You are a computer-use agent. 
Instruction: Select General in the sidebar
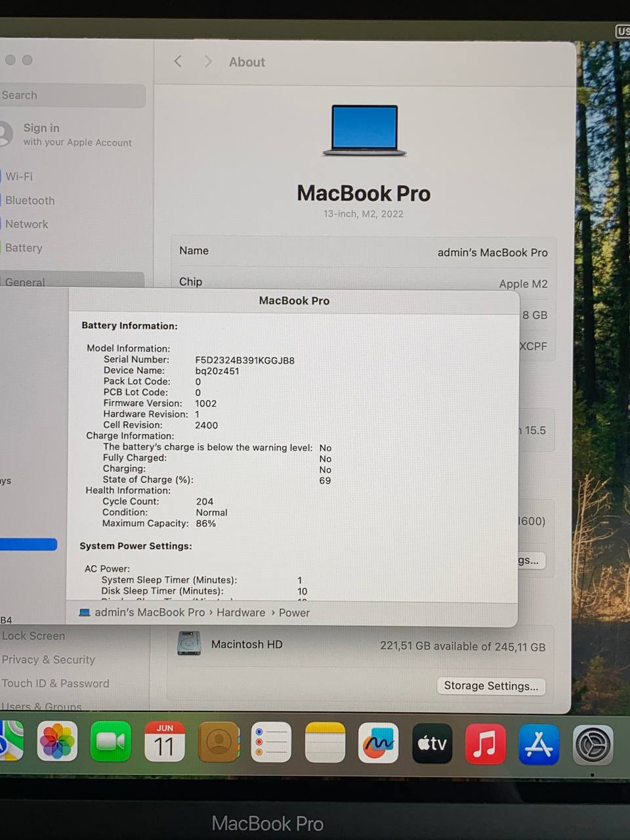click(x=25, y=281)
